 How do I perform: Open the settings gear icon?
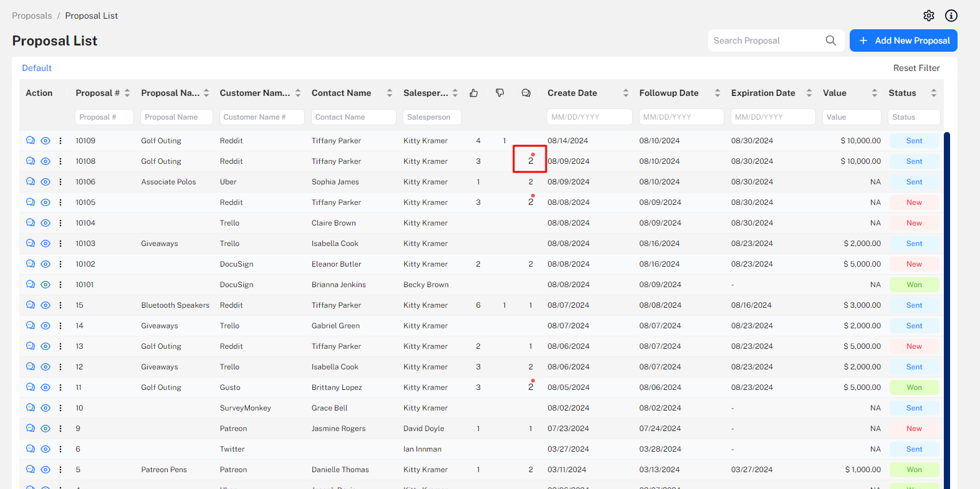click(x=929, y=16)
